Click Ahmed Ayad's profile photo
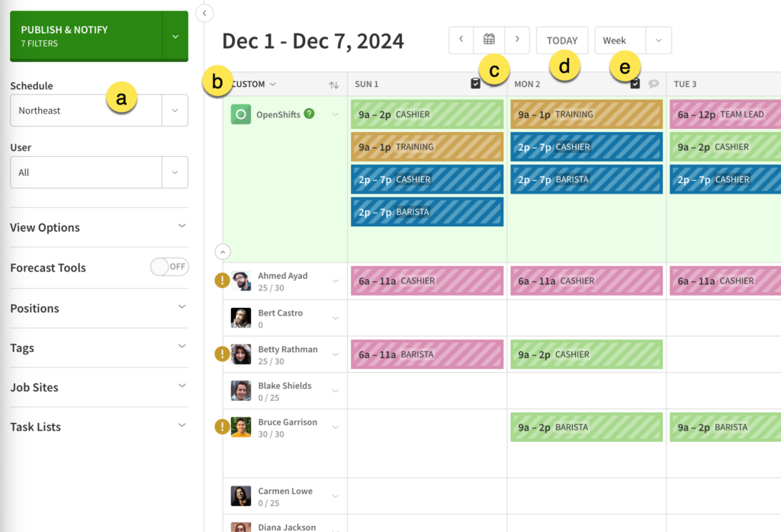 click(x=240, y=280)
